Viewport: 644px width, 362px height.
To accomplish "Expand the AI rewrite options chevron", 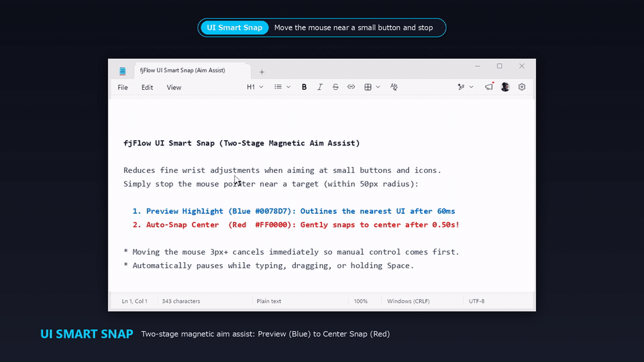I will (471, 87).
